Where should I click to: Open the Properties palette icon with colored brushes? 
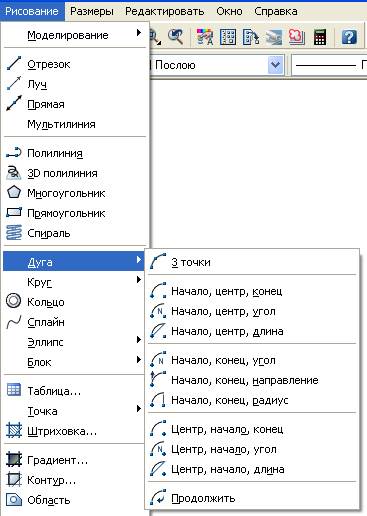[205, 36]
